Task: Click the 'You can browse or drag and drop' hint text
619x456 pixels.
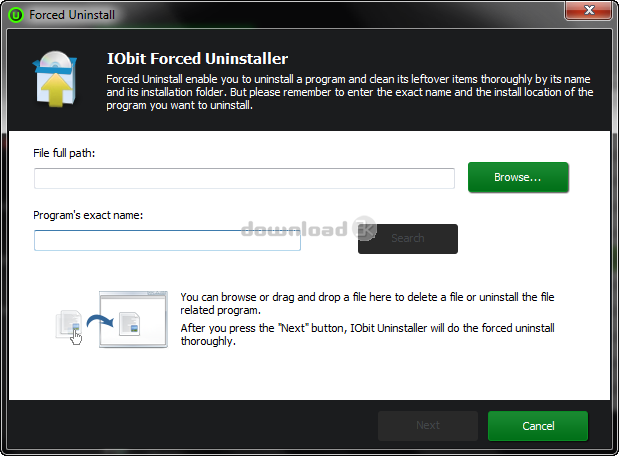Action: click(x=367, y=303)
